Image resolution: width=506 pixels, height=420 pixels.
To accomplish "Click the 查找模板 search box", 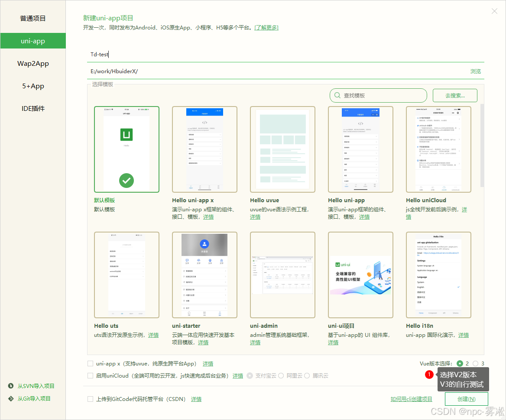I will tap(378, 96).
